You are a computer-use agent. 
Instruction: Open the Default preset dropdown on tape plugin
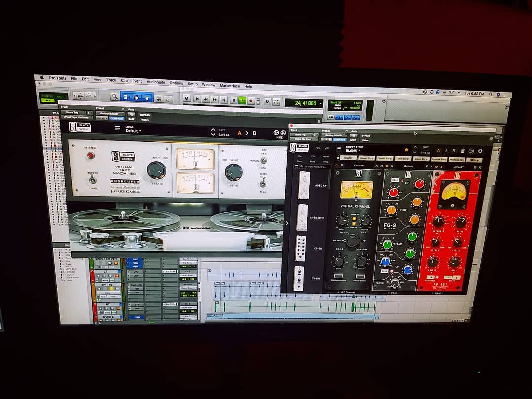click(133, 131)
